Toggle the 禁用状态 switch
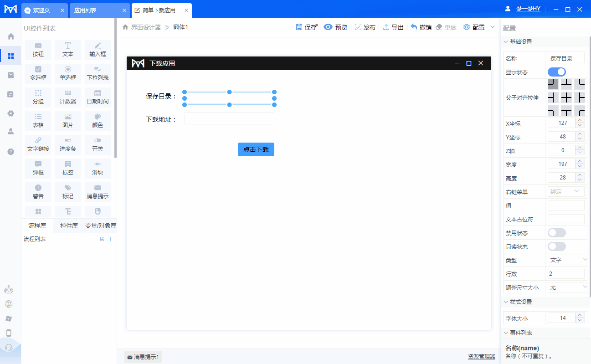 557,233
